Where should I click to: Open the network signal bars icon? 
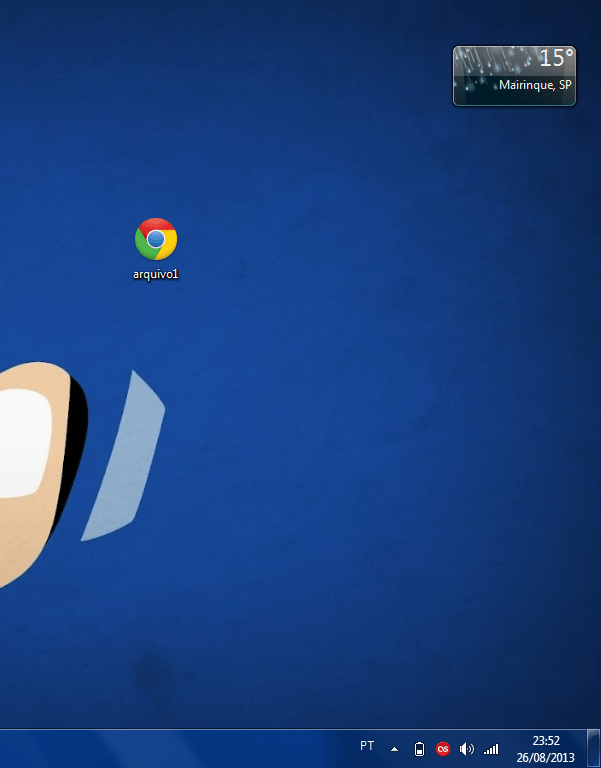(490, 748)
